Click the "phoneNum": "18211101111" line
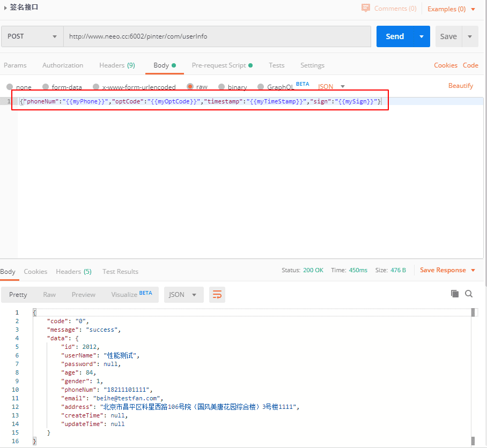This screenshot has width=487, height=448. pos(107,390)
